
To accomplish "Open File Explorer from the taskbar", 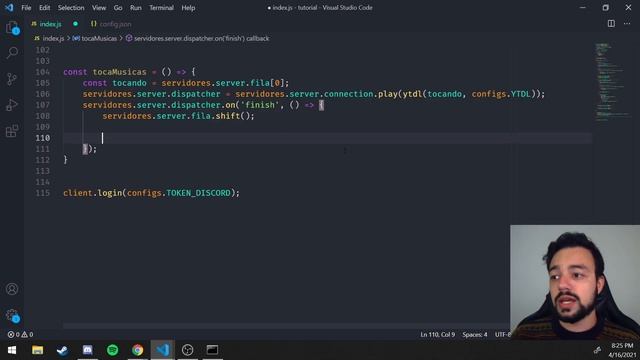I will pos(38,350).
